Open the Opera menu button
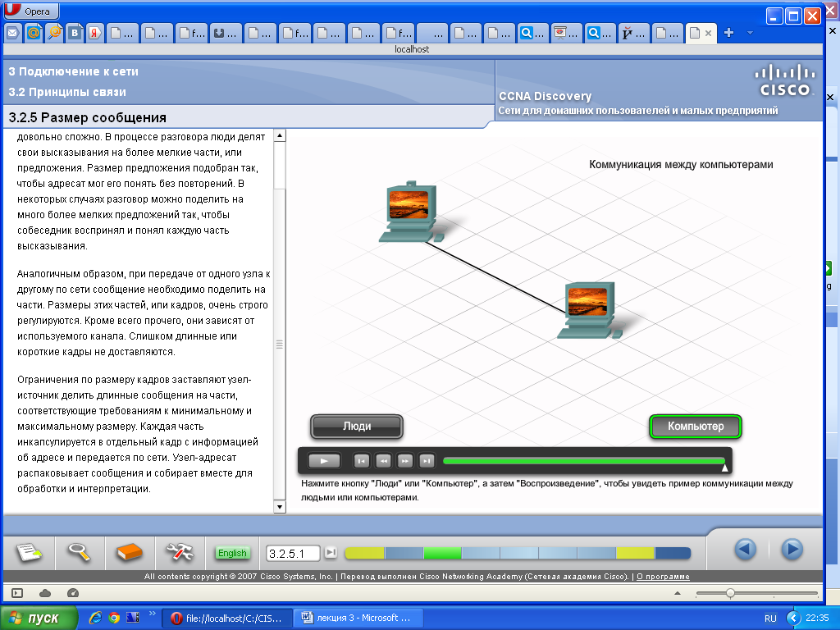 [x=31, y=11]
